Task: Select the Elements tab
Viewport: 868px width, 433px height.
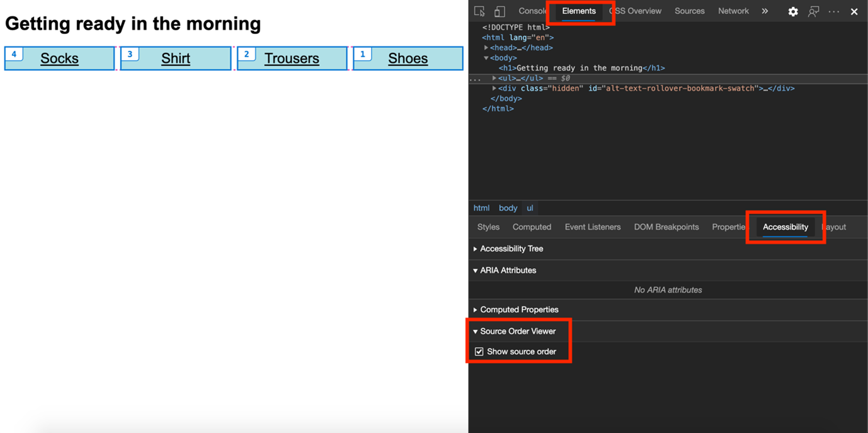Action: 579,11
